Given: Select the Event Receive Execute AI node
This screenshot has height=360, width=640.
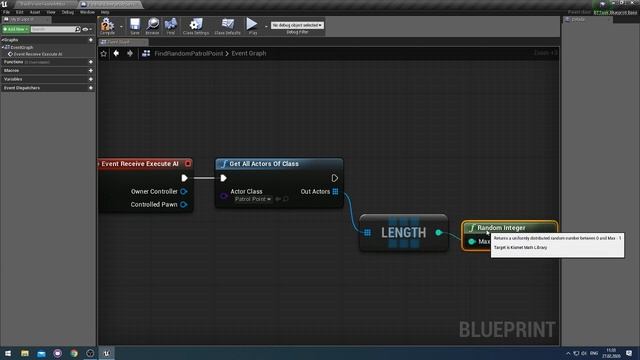Looking at the screenshot, I should [140, 164].
